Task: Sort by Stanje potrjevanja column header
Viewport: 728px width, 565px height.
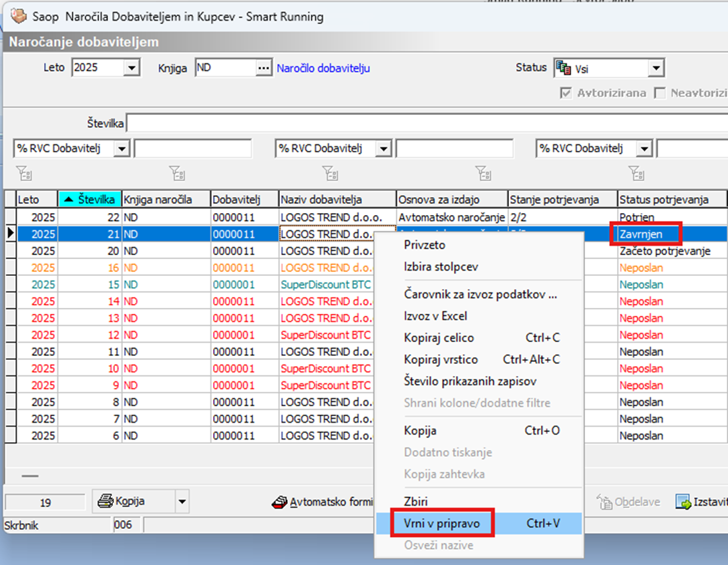Action: (563, 200)
